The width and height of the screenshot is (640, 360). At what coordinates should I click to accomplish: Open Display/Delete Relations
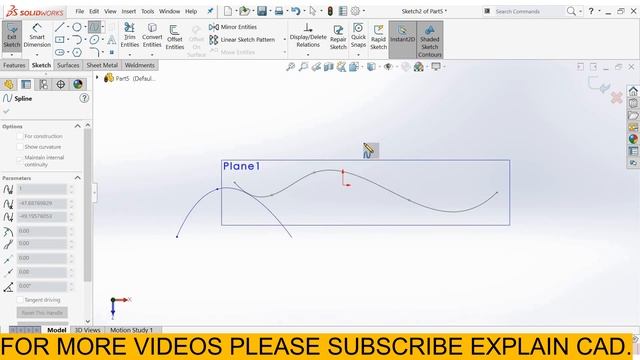coord(308,35)
